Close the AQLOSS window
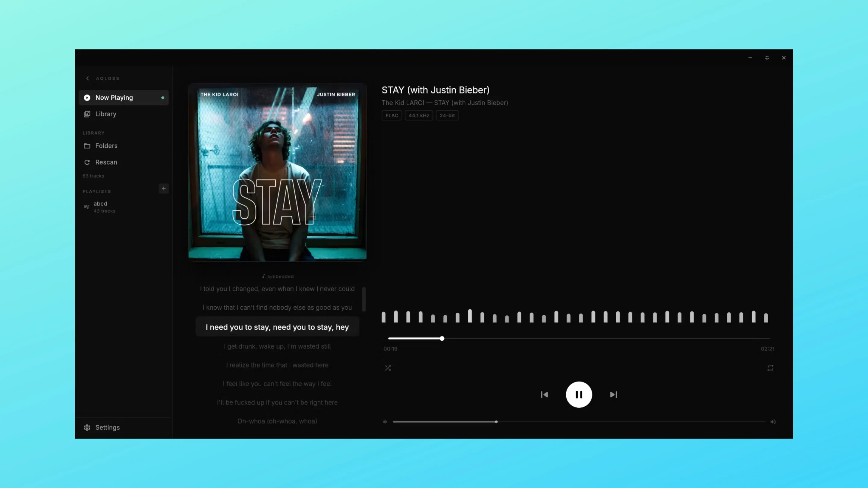Screen dimensions: 868x488 [784, 58]
